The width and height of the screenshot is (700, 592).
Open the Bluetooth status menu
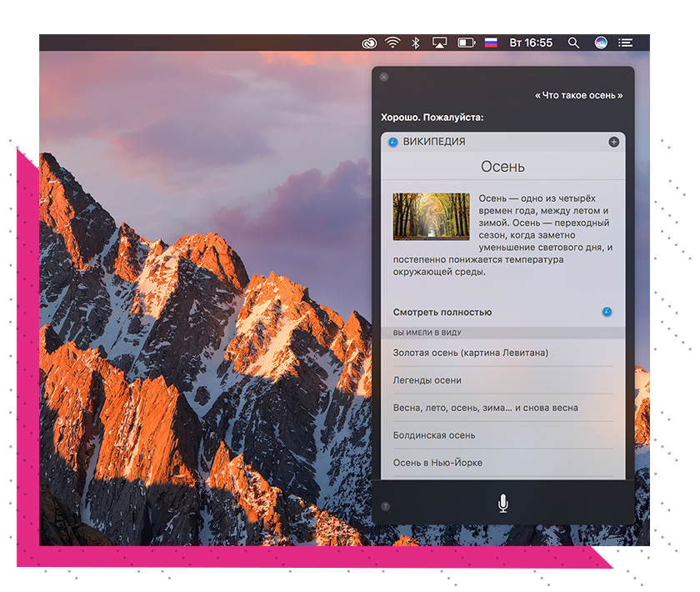[416, 43]
